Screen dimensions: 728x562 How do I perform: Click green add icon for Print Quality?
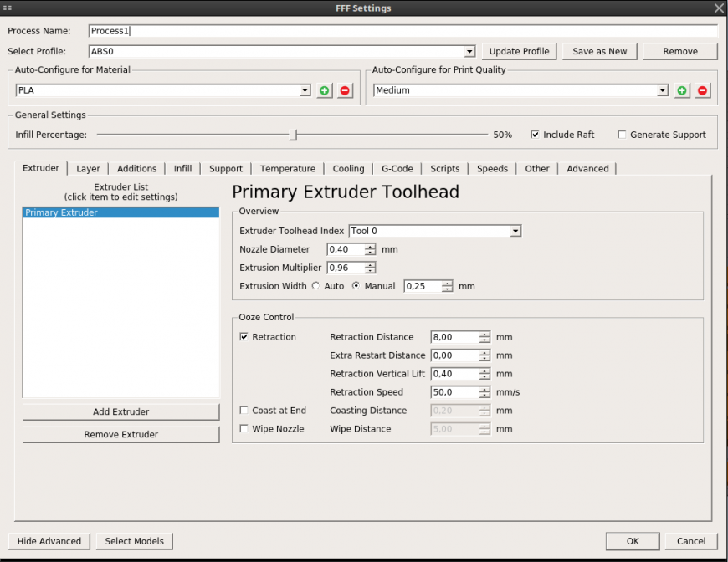[x=683, y=90]
